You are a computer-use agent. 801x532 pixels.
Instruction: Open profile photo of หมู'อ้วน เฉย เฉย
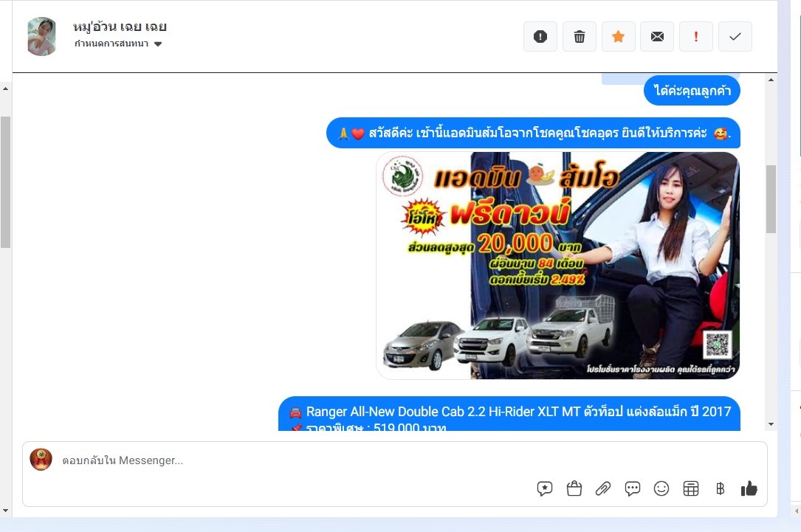(41, 36)
